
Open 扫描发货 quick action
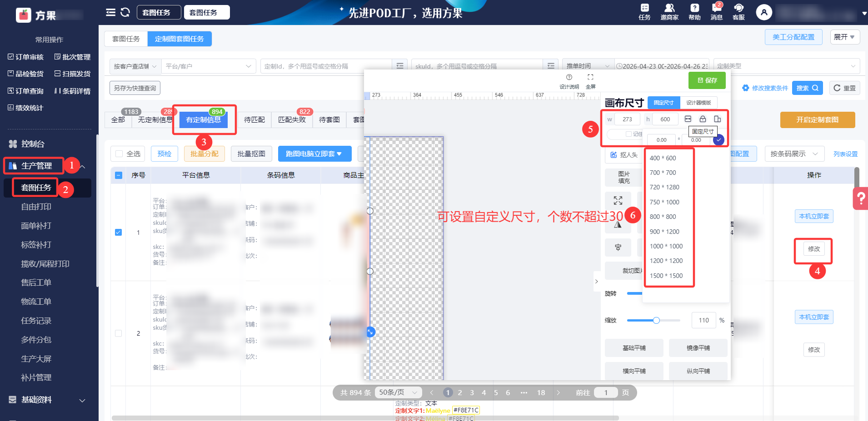(73, 74)
